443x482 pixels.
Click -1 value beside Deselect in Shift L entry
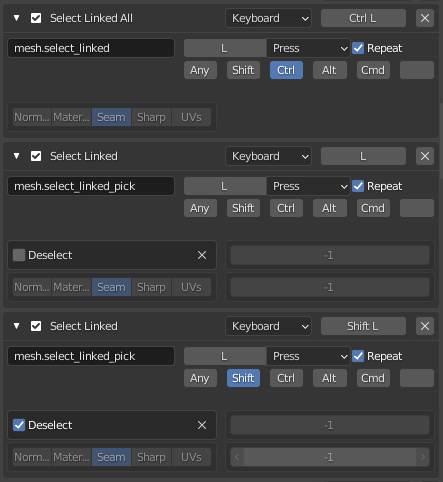pos(330,425)
